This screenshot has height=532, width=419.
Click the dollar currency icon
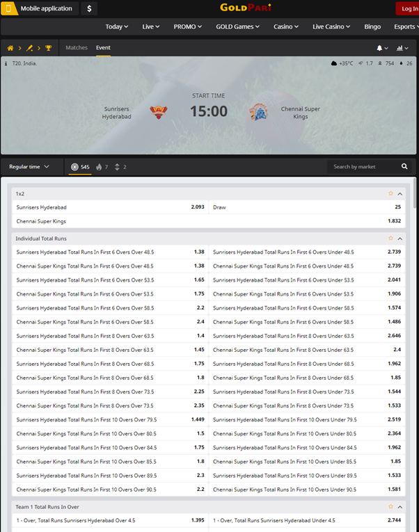point(89,8)
